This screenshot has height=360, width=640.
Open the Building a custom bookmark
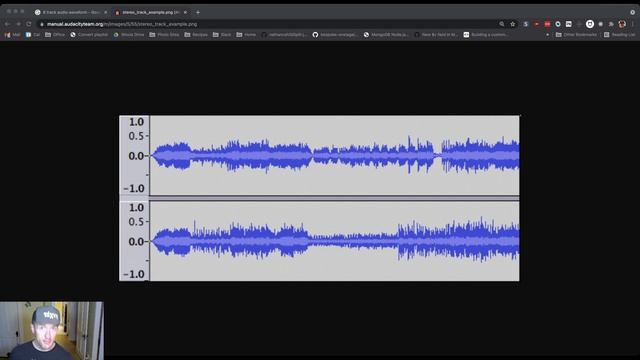click(486, 35)
